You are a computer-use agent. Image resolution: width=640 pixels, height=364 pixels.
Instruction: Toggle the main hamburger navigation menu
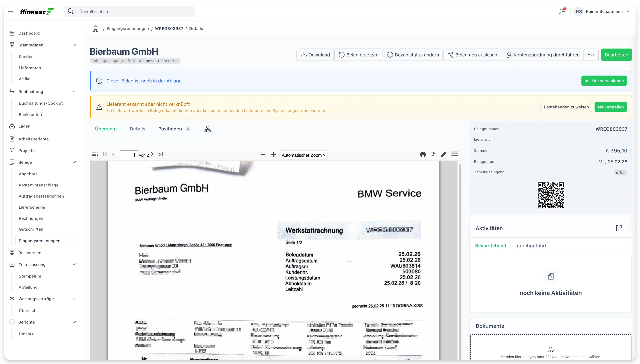(10, 12)
